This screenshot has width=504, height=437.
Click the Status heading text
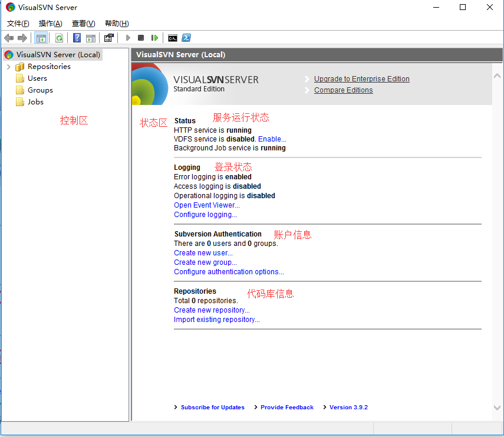[x=185, y=121]
